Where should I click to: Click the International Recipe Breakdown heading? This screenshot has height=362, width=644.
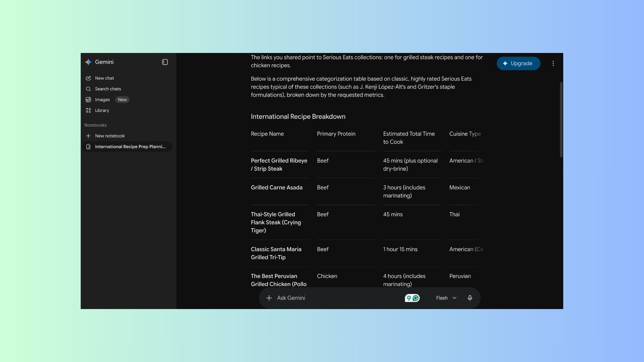tap(298, 117)
